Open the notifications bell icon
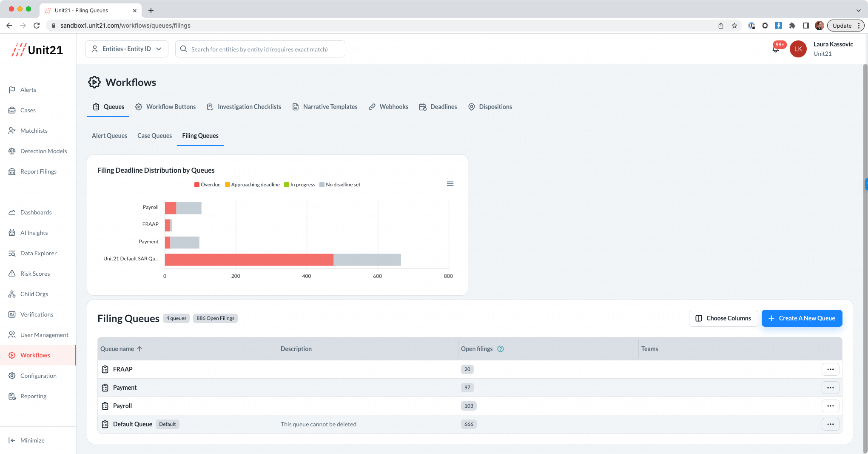 [776, 49]
